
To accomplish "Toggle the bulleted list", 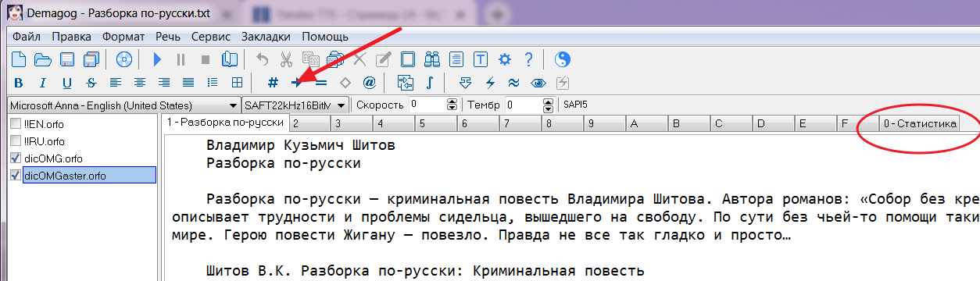I will pyautogui.click(x=213, y=83).
